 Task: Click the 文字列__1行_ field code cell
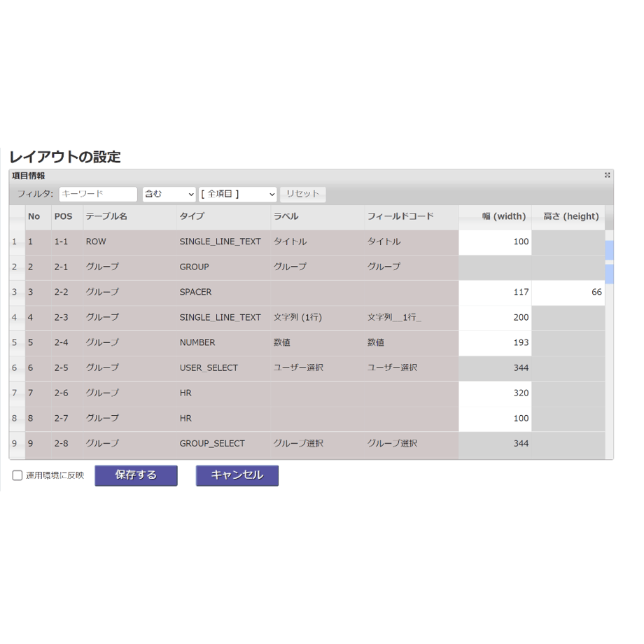click(x=412, y=318)
